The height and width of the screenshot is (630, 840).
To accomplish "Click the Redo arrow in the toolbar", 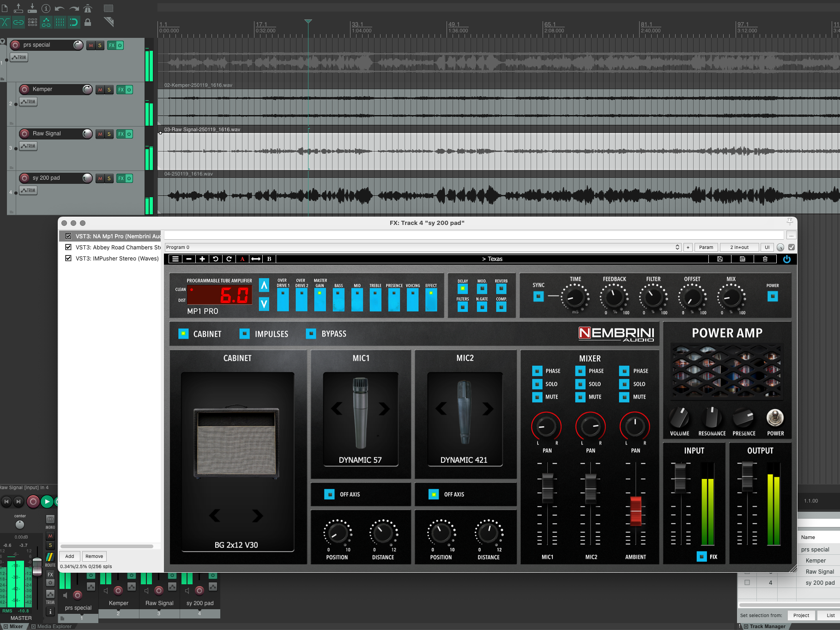I will [74, 8].
